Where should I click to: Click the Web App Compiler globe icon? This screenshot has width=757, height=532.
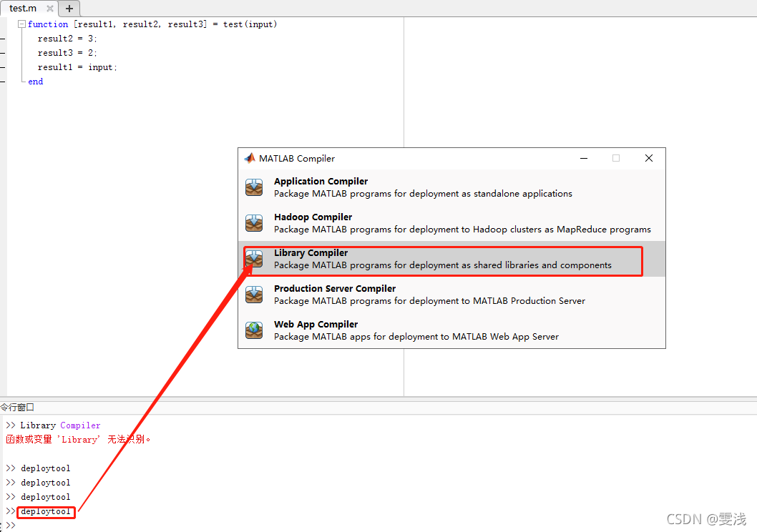point(254,330)
